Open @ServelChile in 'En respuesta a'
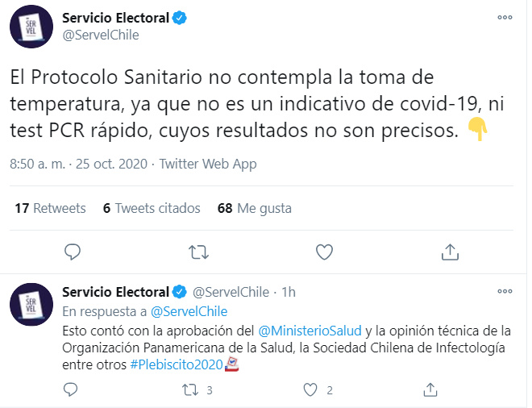Image resolution: width=532 pixels, height=408 pixels. coord(189,311)
